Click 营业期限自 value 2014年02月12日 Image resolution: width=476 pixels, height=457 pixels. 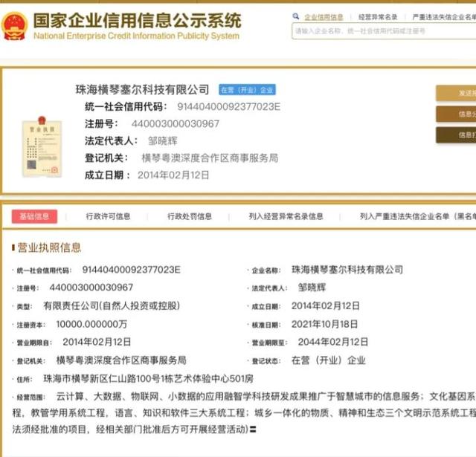coord(97,342)
